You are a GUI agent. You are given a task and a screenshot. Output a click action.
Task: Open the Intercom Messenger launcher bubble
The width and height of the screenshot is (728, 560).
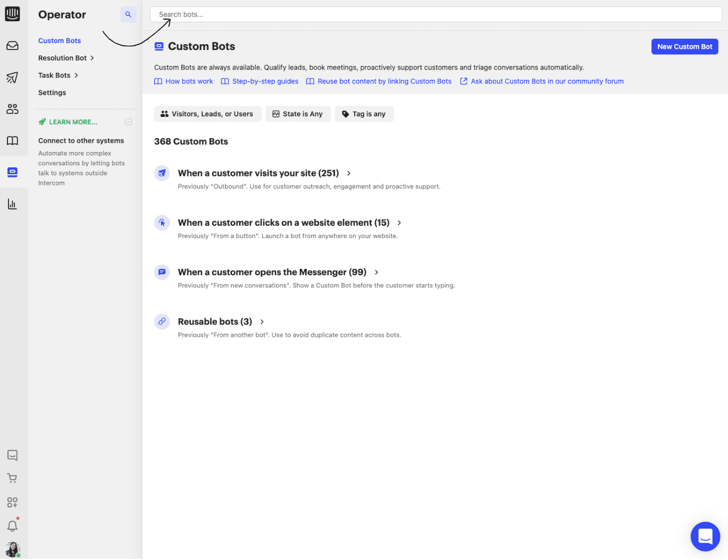tap(705, 537)
